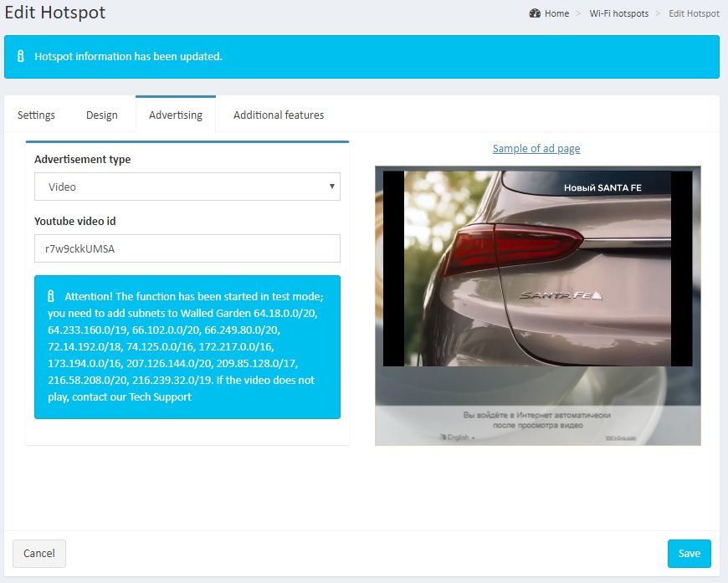Switch to the Settings tab
The image size is (728, 583).
point(36,115)
